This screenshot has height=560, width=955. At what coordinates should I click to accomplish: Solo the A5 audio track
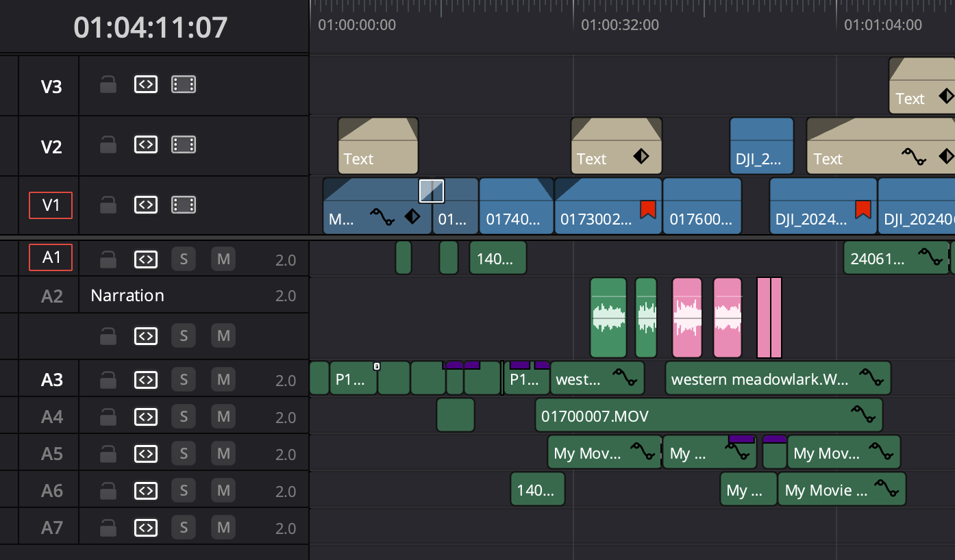[x=184, y=453]
